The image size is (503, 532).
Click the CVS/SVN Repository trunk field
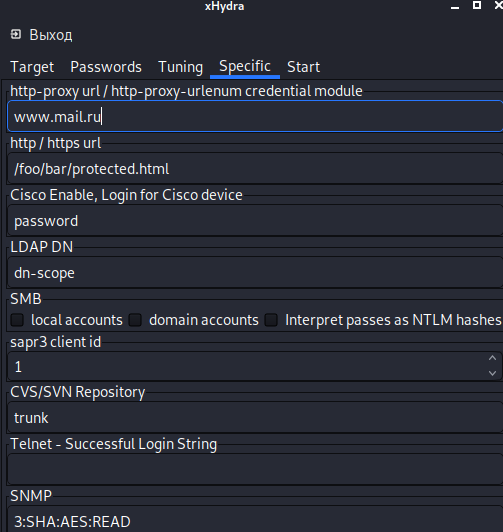tap(255, 417)
